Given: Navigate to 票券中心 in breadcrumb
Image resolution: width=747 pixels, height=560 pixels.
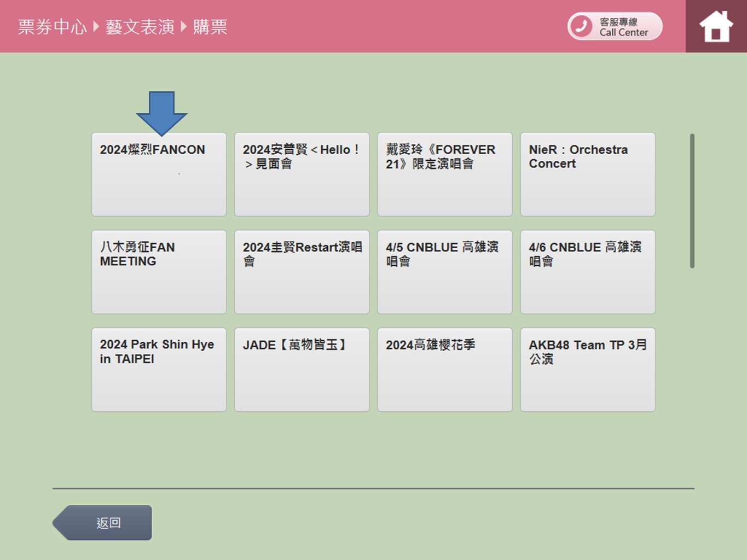Looking at the screenshot, I should point(52,27).
